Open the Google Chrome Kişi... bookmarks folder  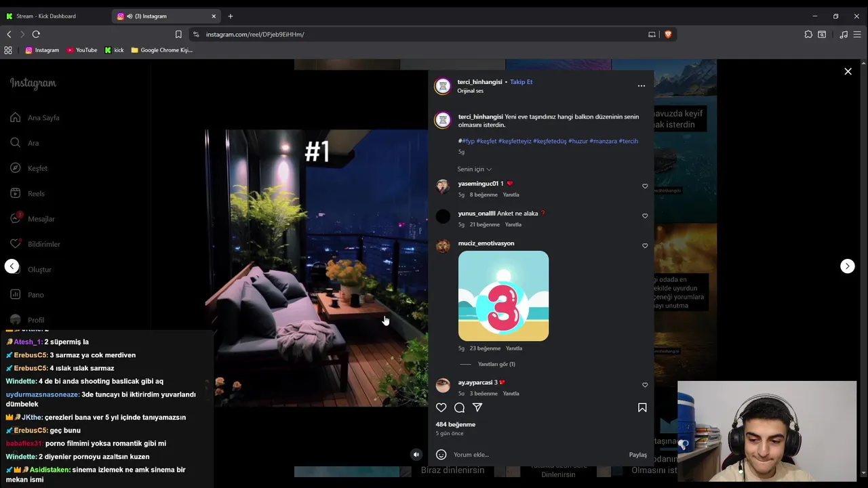(x=161, y=50)
